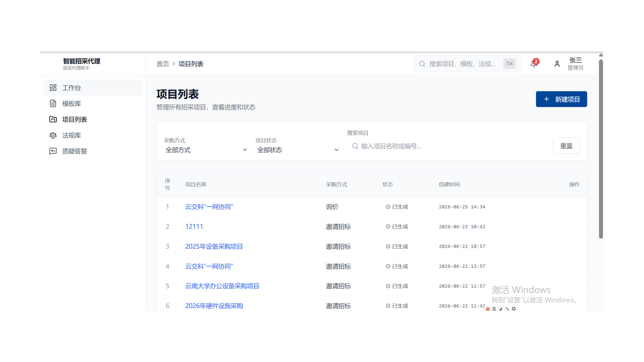Image resolution: width=644 pixels, height=362 pixels.
Task: Click the 质疑答复 reply icon
Action: click(x=53, y=151)
